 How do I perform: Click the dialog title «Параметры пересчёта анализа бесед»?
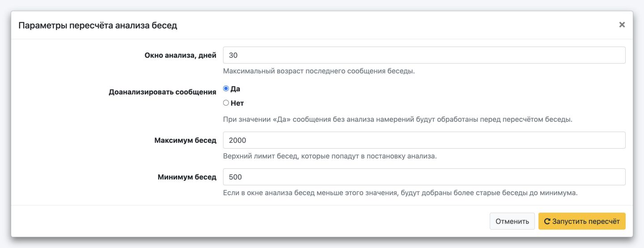click(97, 26)
